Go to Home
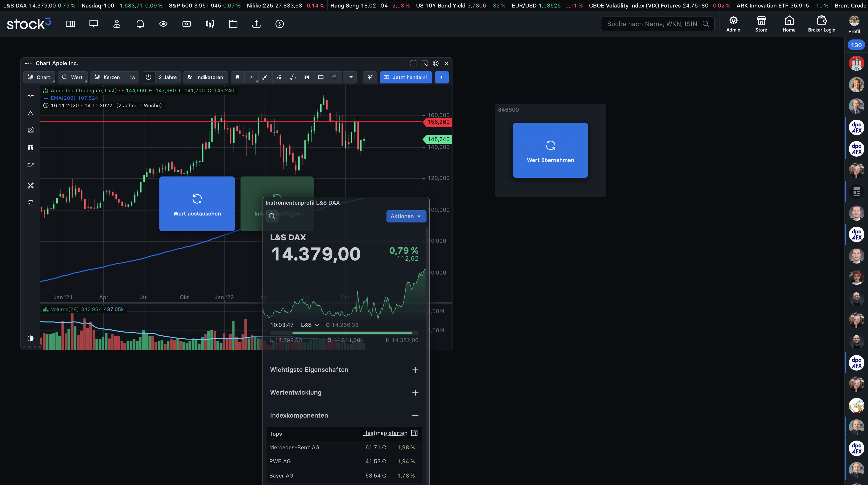Screen dimensions: 868x485 [x=789, y=24]
